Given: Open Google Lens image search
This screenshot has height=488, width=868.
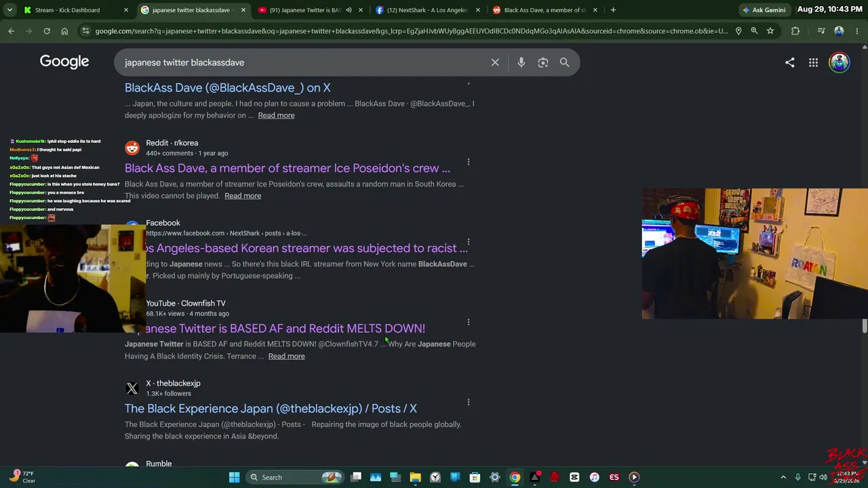Looking at the screenshot, I should click(x=542, y=62).
